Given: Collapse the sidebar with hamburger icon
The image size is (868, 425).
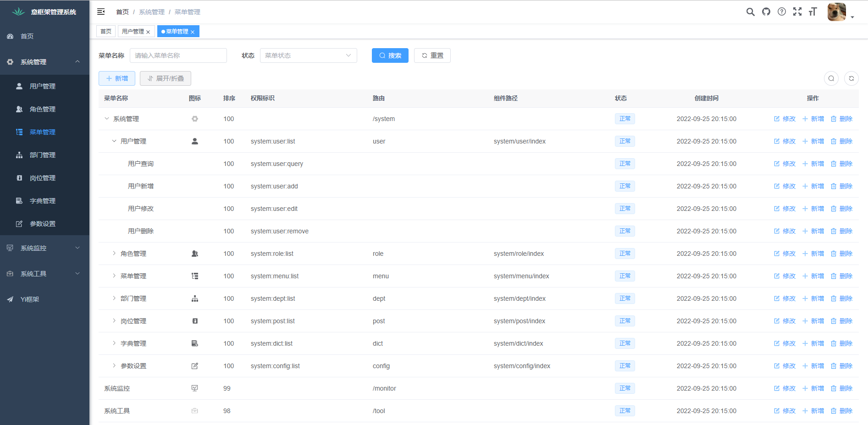Looking at the screenshot, I should pos(101,12).
